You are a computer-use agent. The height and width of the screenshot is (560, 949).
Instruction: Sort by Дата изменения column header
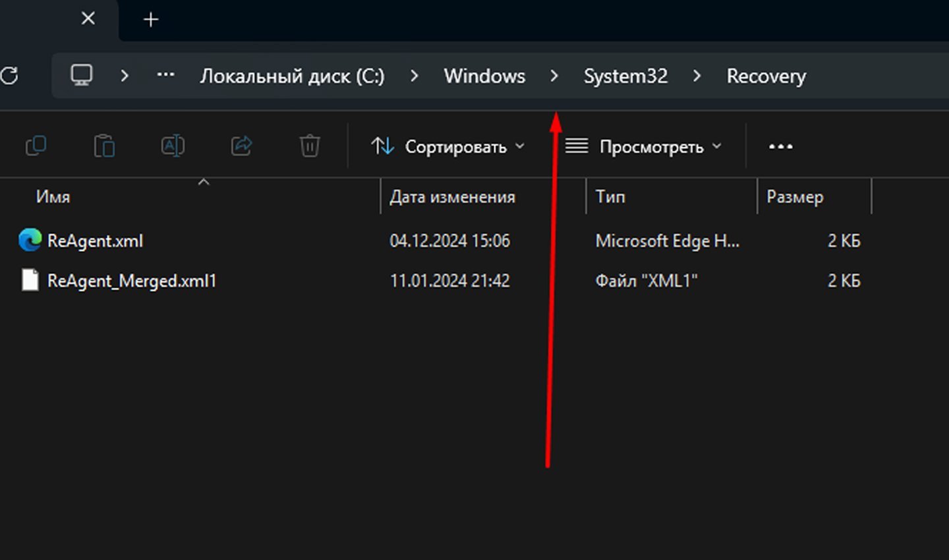pyautogui.click(x=452, y=196)
